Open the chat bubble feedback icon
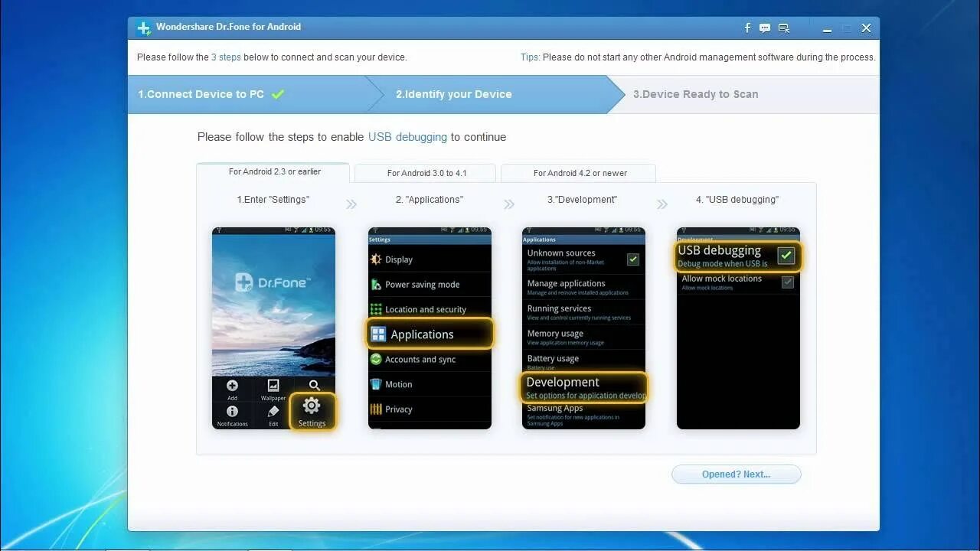The height and width of the screenshot is (551, 980). pos(765,28)
